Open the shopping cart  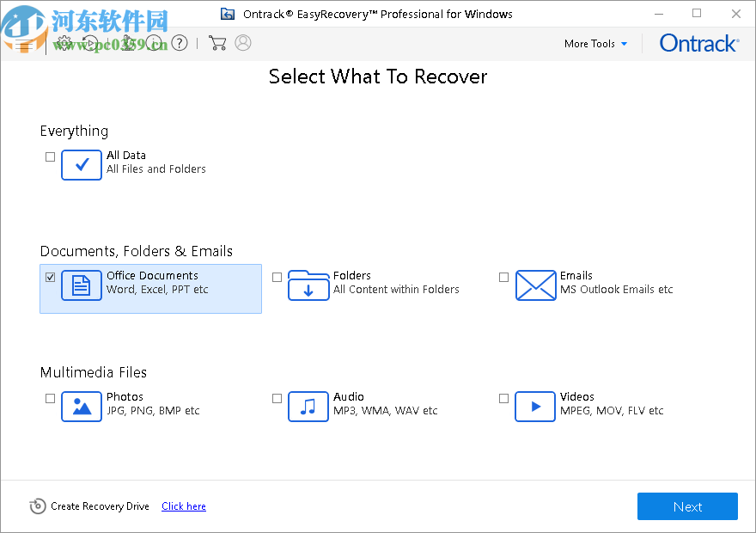coord(217,43)
